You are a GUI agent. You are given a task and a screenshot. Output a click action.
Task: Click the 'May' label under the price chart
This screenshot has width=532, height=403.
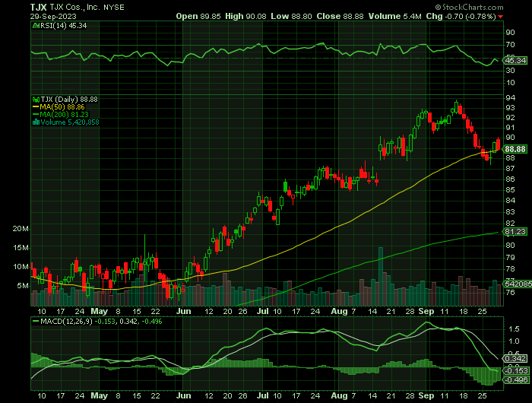(99, 311)
